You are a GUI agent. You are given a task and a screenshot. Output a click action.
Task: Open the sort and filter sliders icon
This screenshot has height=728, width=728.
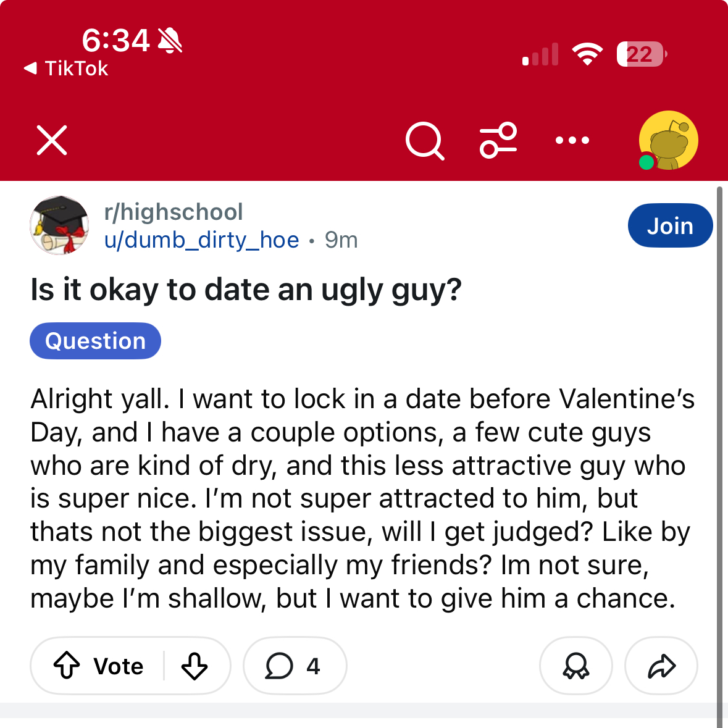click(x=498, y=140)
